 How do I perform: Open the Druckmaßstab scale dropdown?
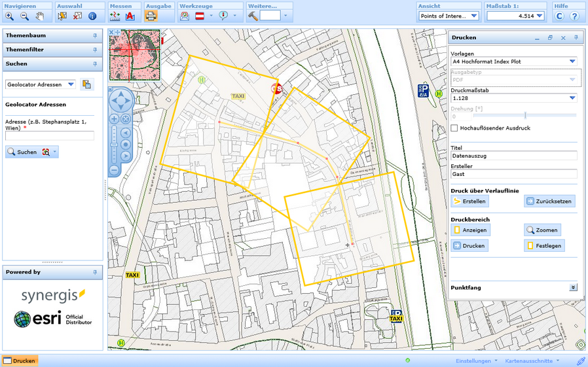(x=572, y=98)
